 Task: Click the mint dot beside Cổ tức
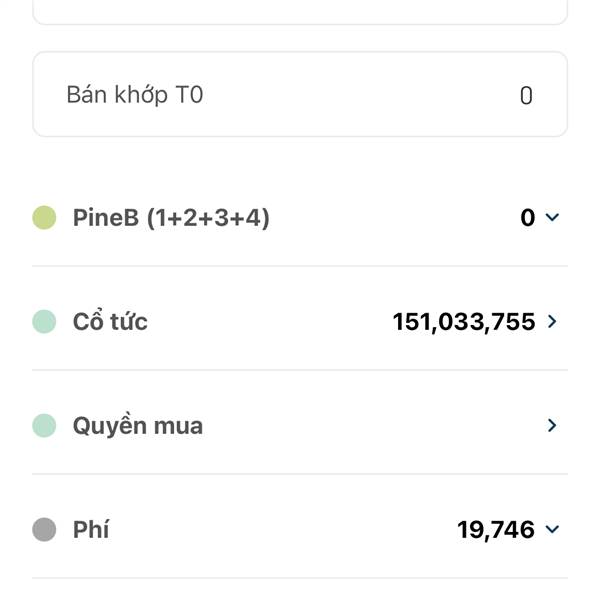coord(44,321)
